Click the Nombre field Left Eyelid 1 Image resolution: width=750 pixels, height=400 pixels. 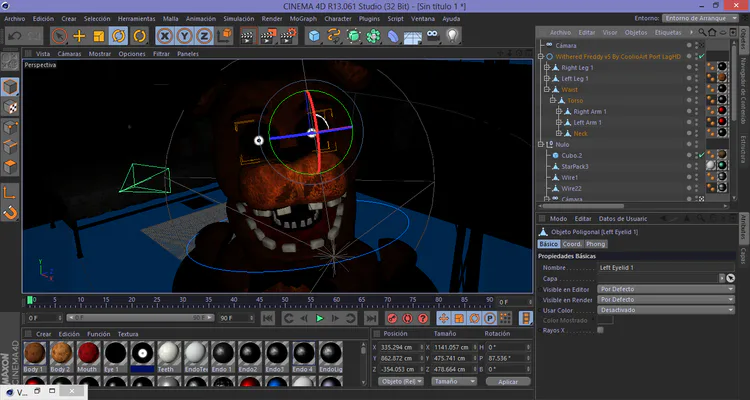(x=666, y=268)
